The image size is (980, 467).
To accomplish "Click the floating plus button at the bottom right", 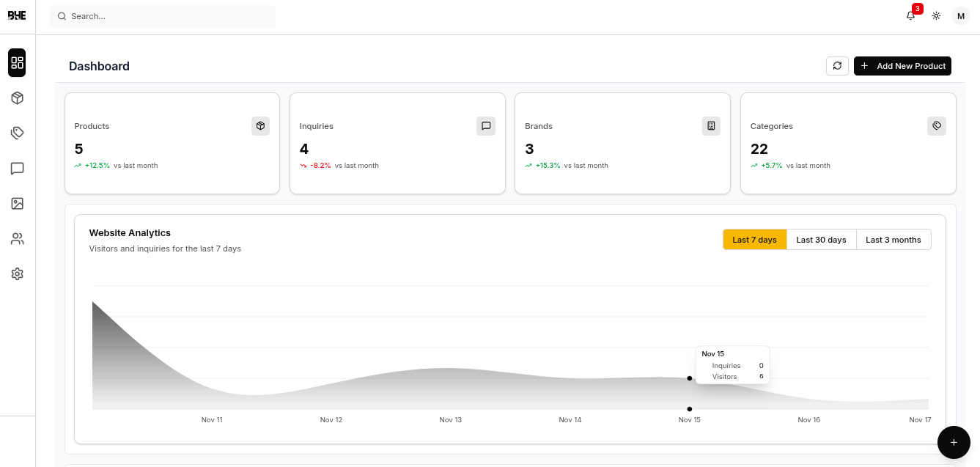I will pos(954,442).
